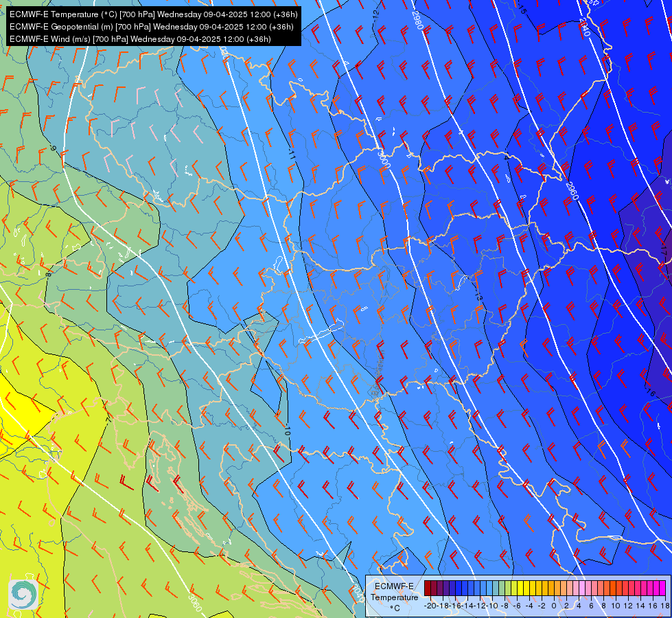This screenshot has width=672, height=618.
Task: Select the ECMWF-E Wind title line
Action: pos(140,39)
